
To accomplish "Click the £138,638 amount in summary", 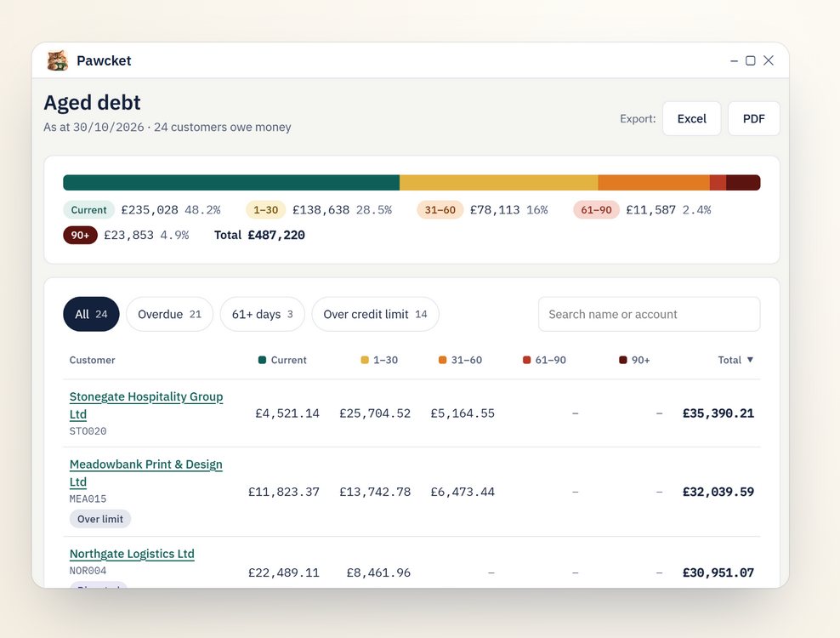I will pyautogui.click(x=321, y=209).
